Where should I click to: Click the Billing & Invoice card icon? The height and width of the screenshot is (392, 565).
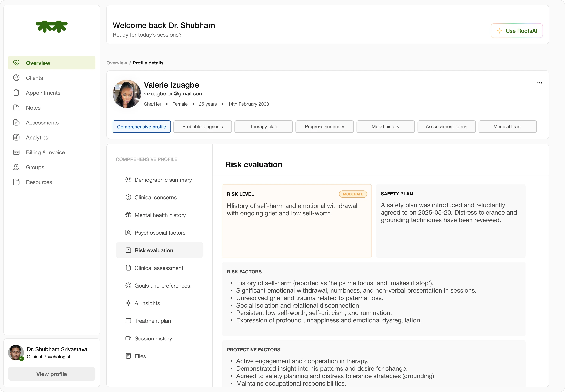pos(16,152)
